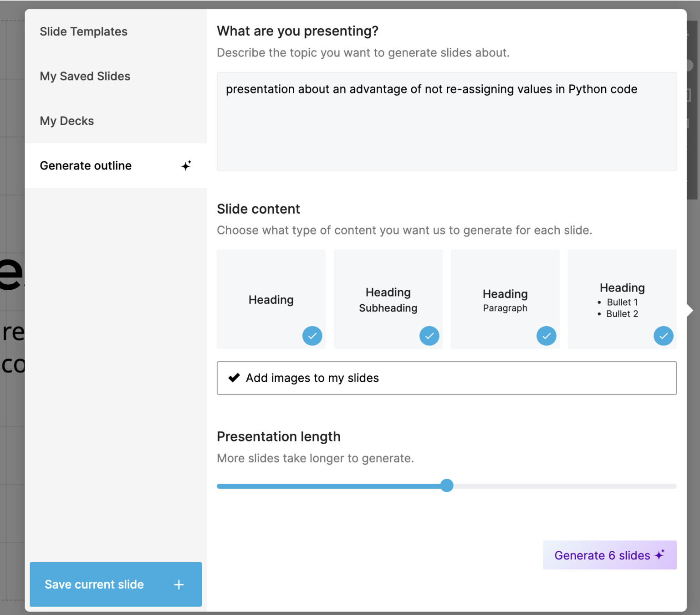Click 'More slides take longer to generate.' text
Screen dimensions: 700x615
[x=315, y=458]
